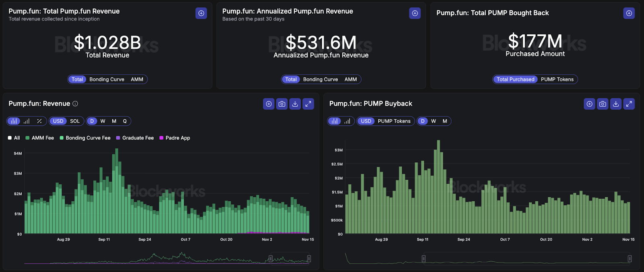Switch Revenue chart currency to SOL

(x=75, y=121)
